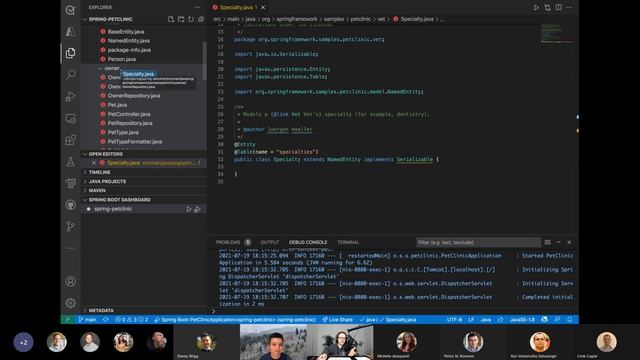
Task: Open the Azure view in activity bar
Action: tap(71, 31)
